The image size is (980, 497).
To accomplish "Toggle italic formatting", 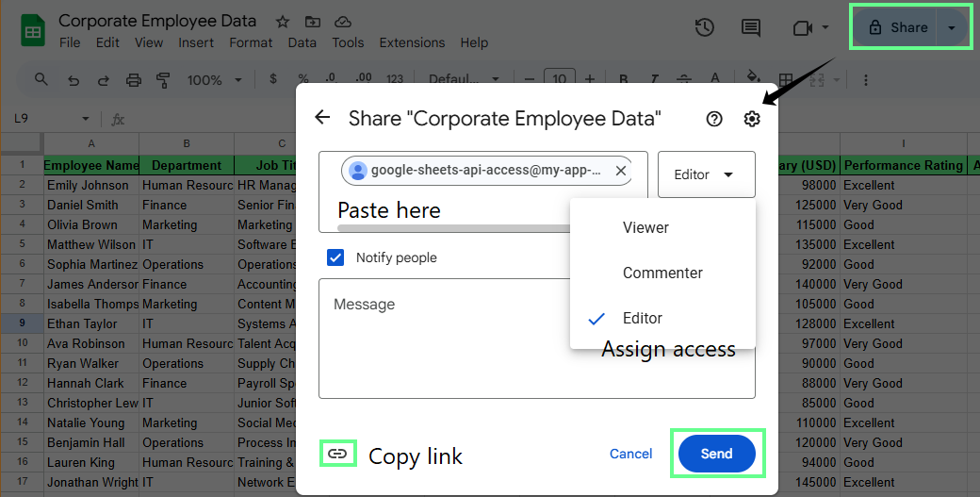I will point(654,79).
